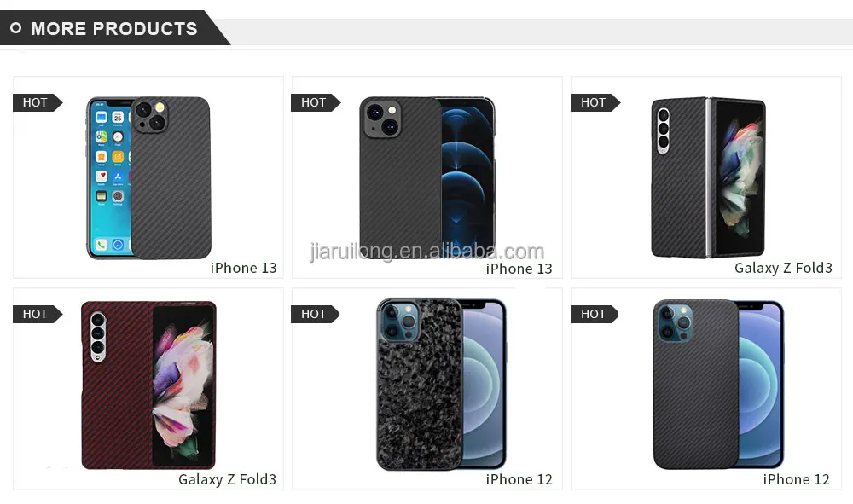Select the MORE PRODUCTS header tab

tap(114, 28)
